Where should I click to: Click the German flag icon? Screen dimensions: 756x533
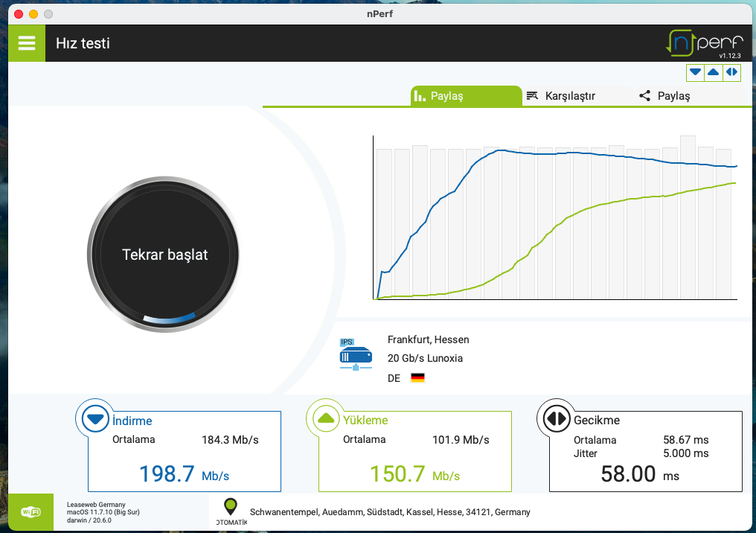[417, 377]
